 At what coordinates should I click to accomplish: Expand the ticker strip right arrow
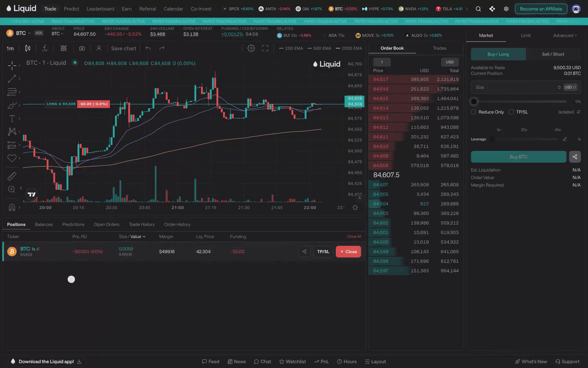pyautogui.click(x=467, y=9)
